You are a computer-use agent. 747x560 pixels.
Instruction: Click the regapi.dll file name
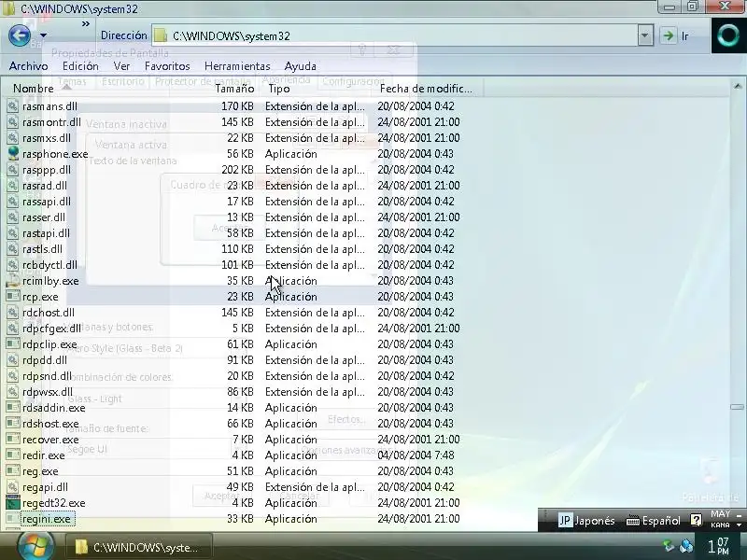[45, 487]
